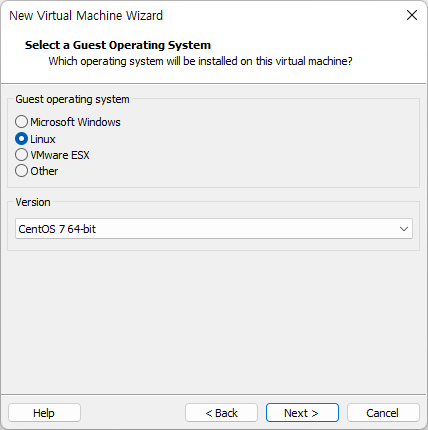Image resolution: width=428 pixels, height=430 pixels.
Task: Open the CentOS 7 64-bit version dropdown
Action: tap(214, 229)
